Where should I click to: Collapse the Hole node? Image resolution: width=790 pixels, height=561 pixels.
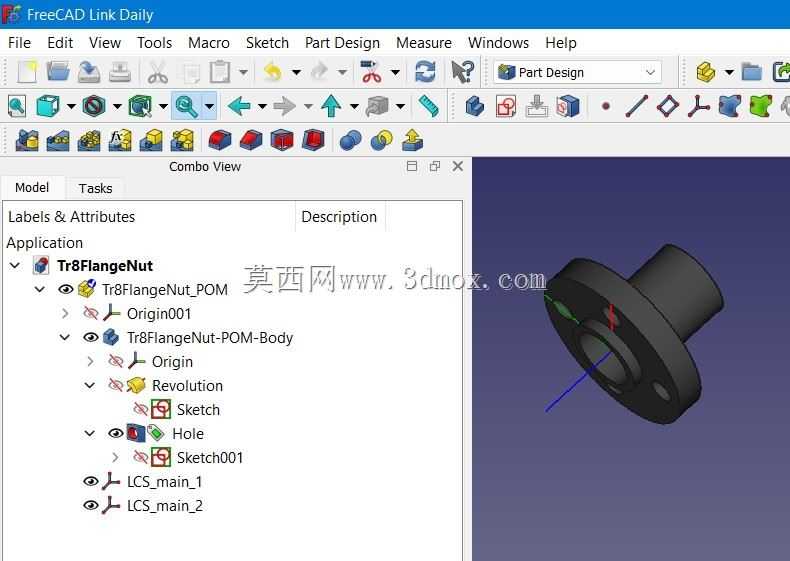[x=90, y=433]
